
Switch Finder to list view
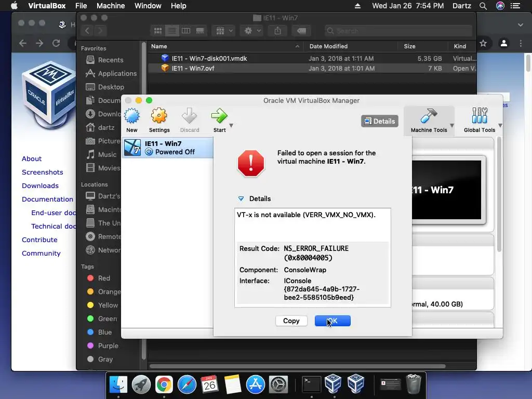[x=172, y=31]
